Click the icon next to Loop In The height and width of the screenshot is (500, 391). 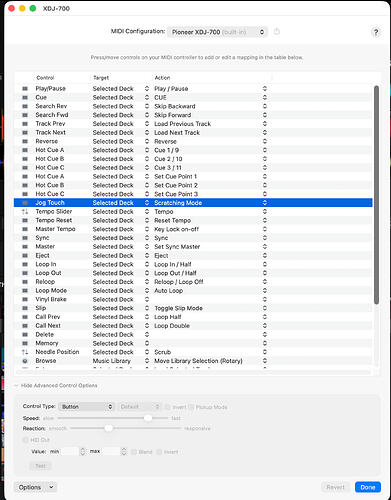pos(25,264)
